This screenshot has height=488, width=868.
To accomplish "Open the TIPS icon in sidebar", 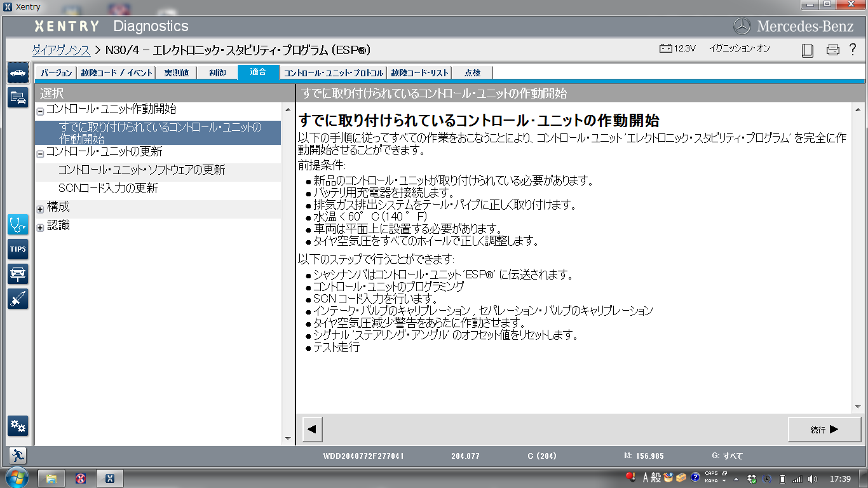I will point(18,249).
